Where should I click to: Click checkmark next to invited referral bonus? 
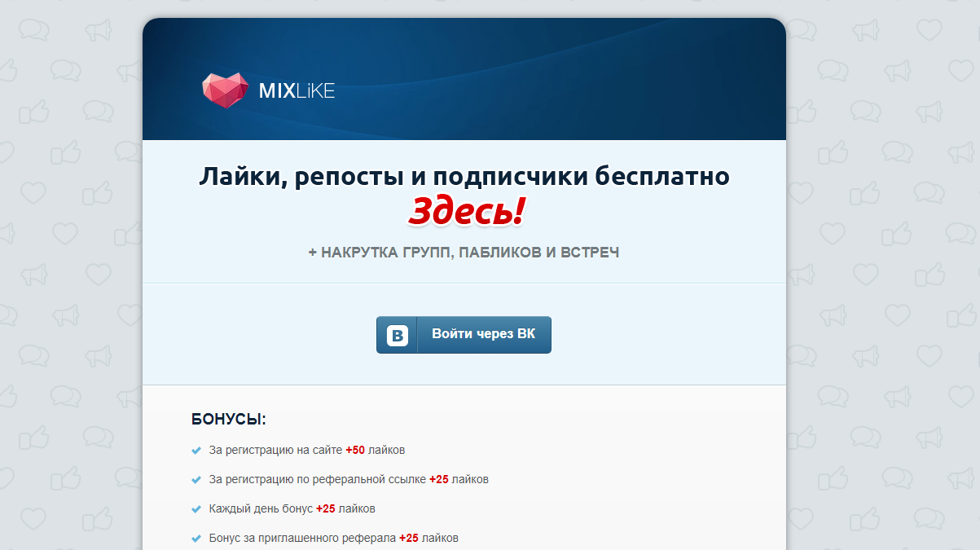click(196, 539)
